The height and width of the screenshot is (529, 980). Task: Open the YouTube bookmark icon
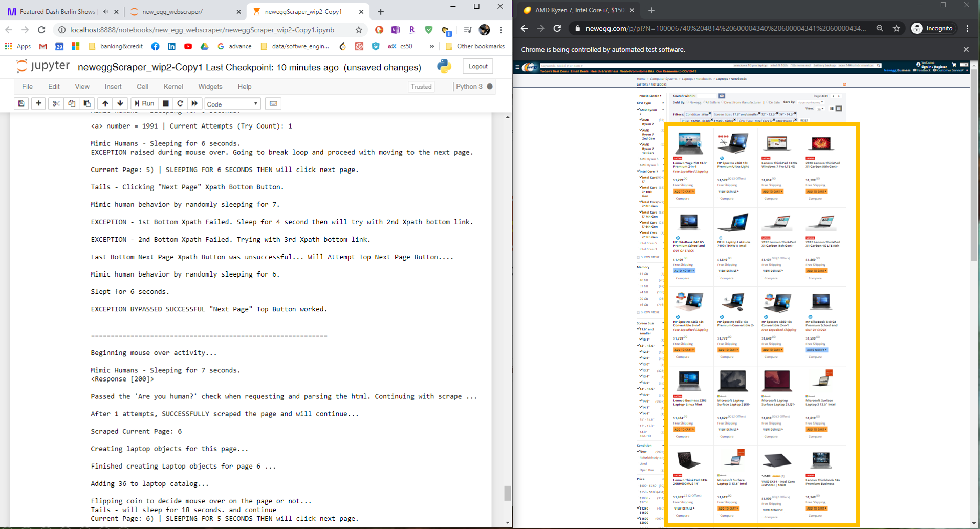(188, 46)
